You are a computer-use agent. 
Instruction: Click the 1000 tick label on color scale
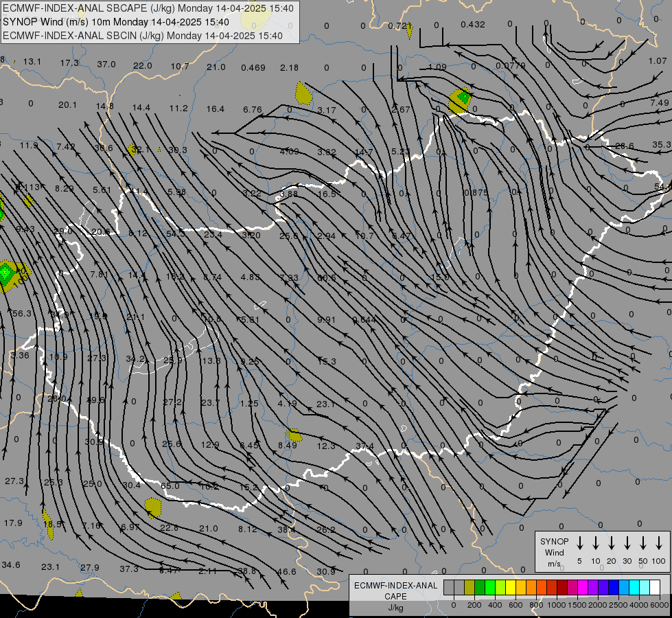(556, 605)
